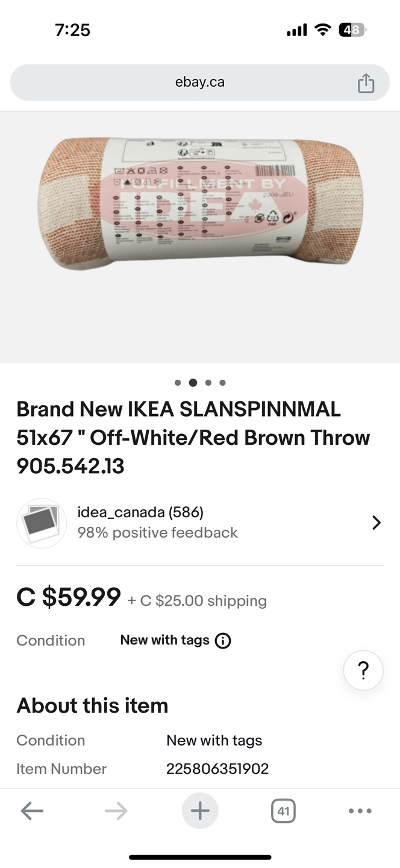Tap the item number 225806351902
The image size is (400, 868).
(x=217, y=769)
